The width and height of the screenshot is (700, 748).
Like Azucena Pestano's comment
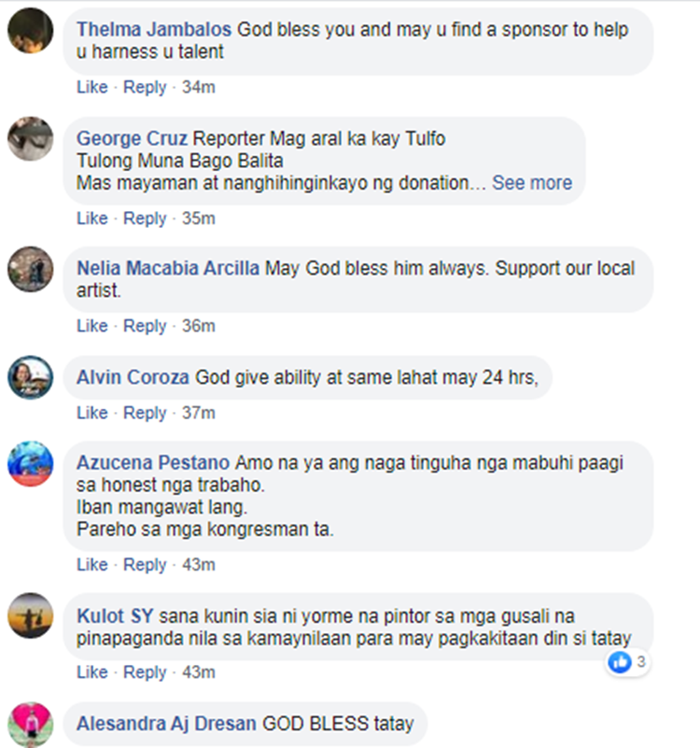click(x=92, y=564)
